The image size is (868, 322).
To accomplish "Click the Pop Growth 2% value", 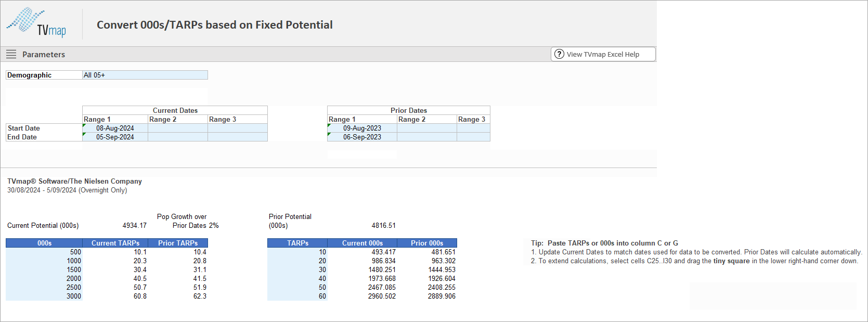I will click(x=214, y=225).
